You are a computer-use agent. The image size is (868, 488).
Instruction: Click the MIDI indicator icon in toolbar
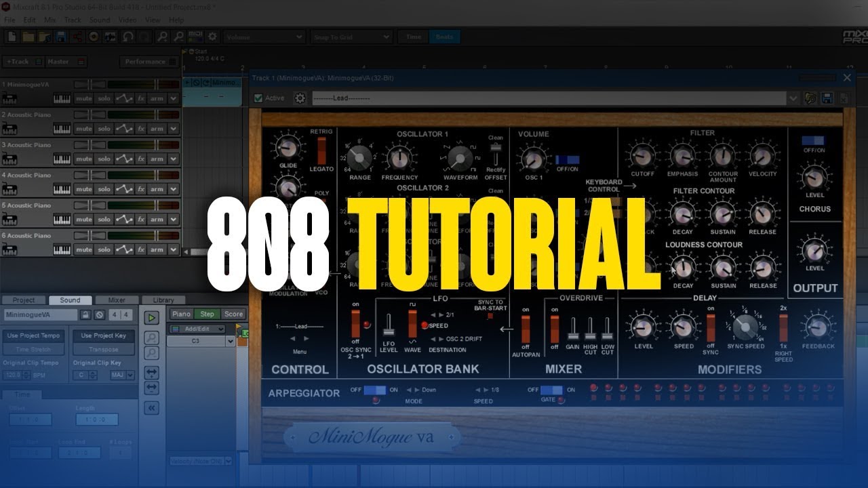[x=196, y=37]
